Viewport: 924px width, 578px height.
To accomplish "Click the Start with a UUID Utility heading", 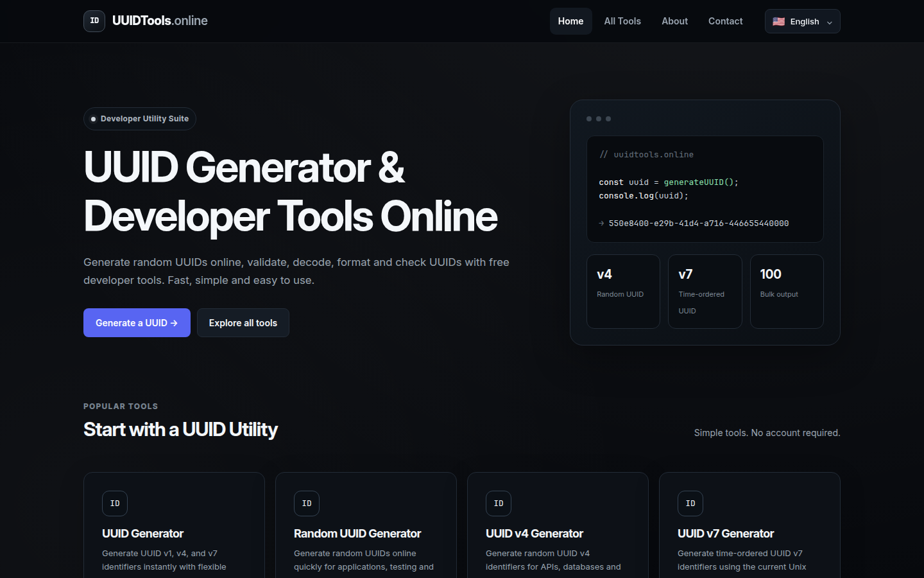I will pyautogui.click(x=180, y=430).
